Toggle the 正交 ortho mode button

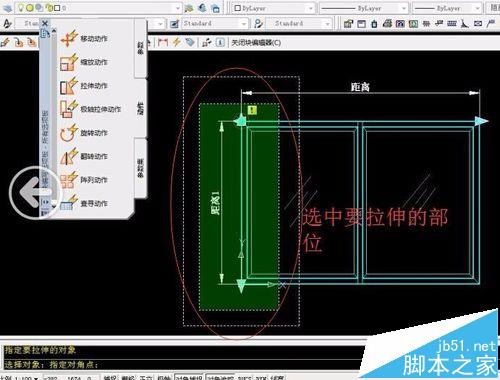146,377
